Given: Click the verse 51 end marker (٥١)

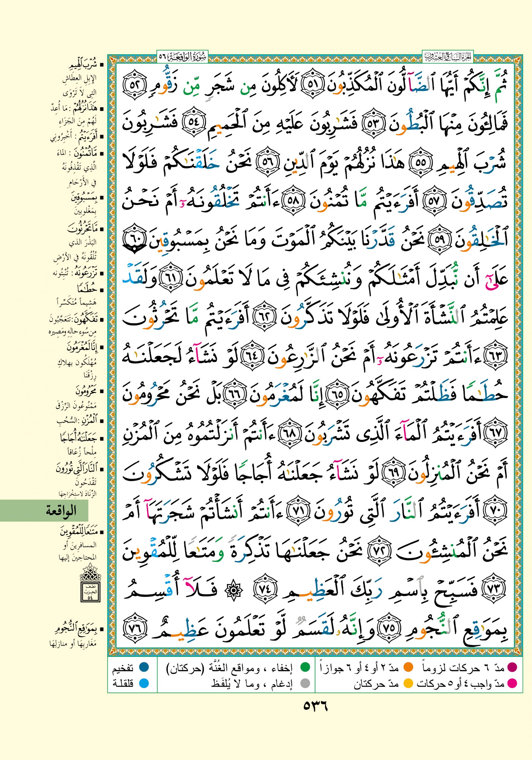Looking at the screenshot, I should click(x=313, y=86).
